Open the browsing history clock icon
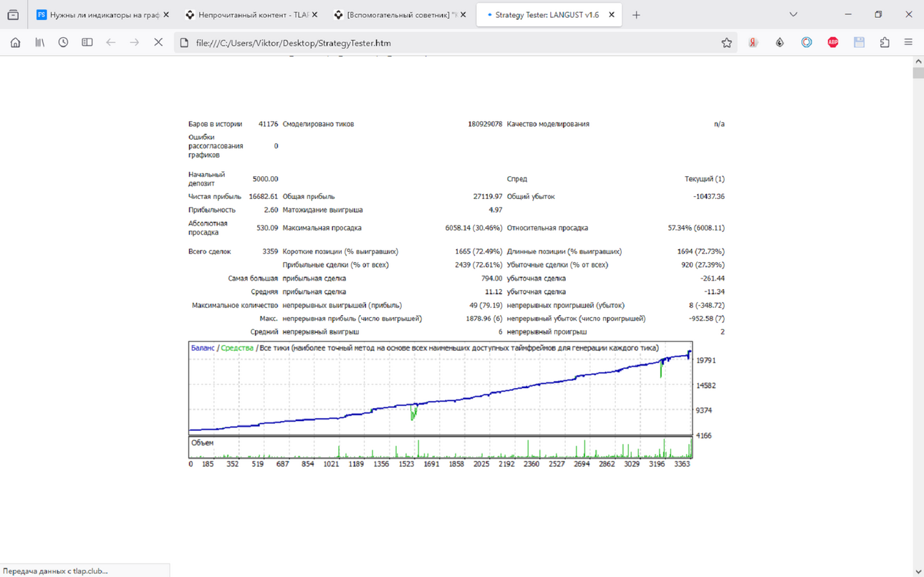 [x=63, y=43]
